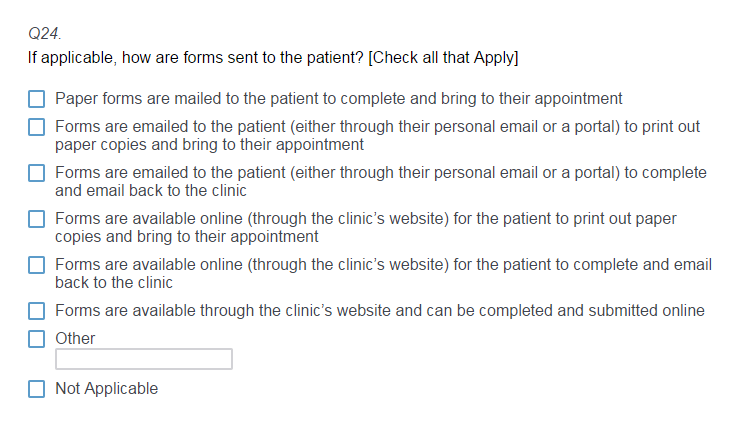Select checkbox for emailed forms emailed back to clinic

[36, 173]
